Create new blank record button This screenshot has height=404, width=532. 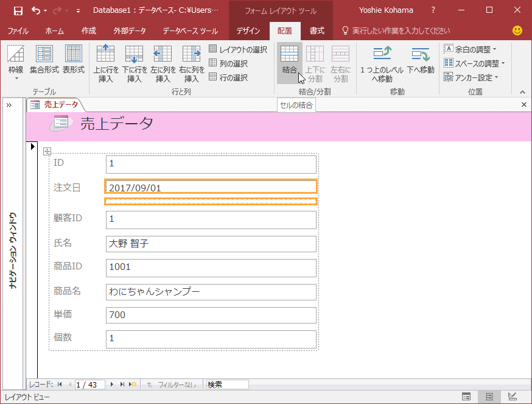133,385
